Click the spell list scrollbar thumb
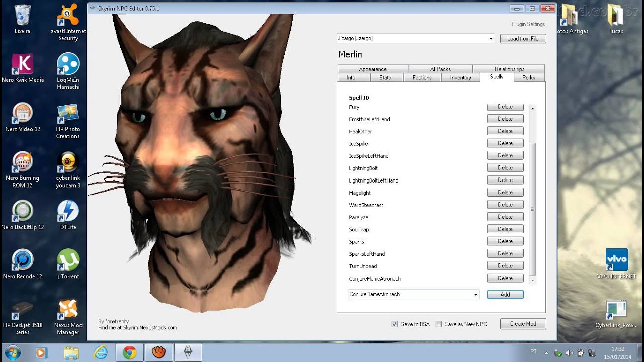The width and height of the screenshot is (644, 362). (532, 209)
